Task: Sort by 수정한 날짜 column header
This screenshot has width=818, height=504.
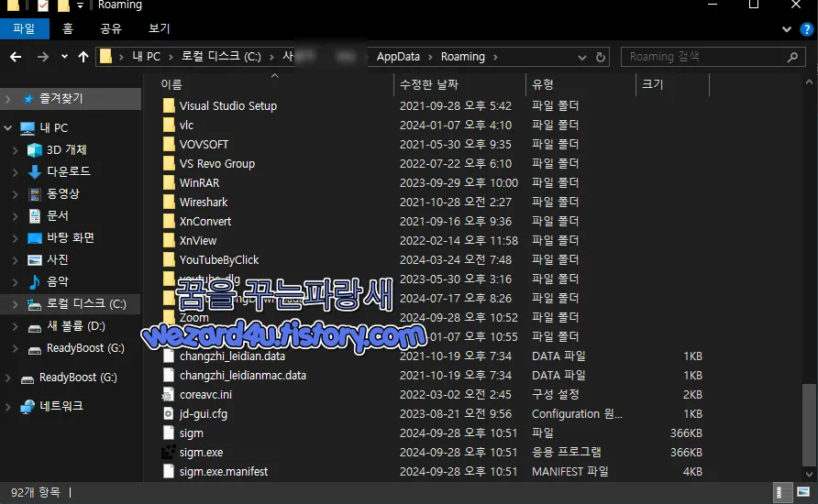Action: (429, 84)
